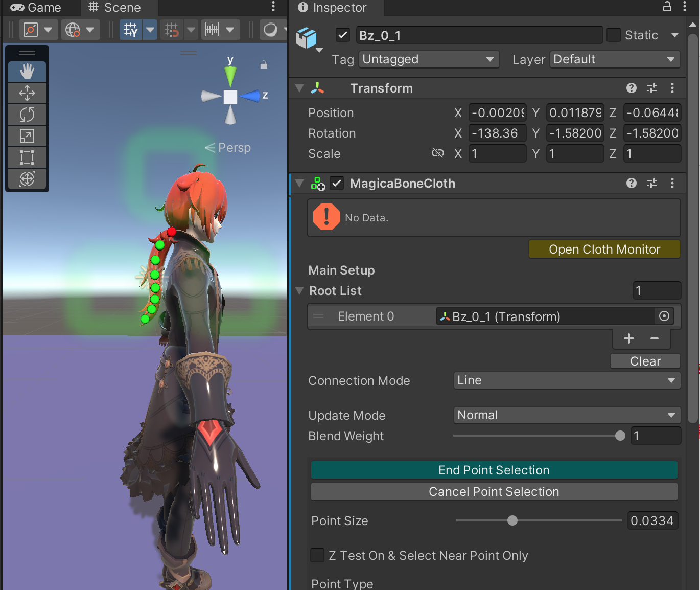The height and width of the screenshot is (590, 700).
Task: Open the Transform component preset icon
Action: tap(652, 88)
